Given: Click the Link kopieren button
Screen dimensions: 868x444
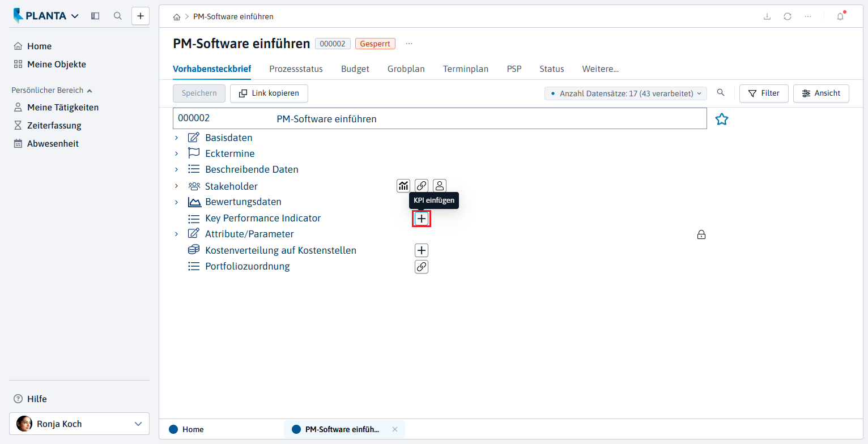Looking at the screenshot, I should click(x=269, y=93).
